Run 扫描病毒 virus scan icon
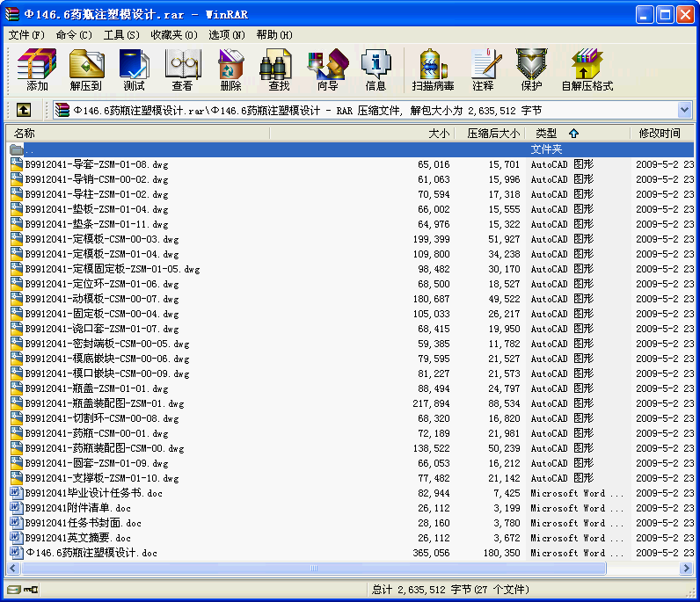 click(x=433, y=70)
